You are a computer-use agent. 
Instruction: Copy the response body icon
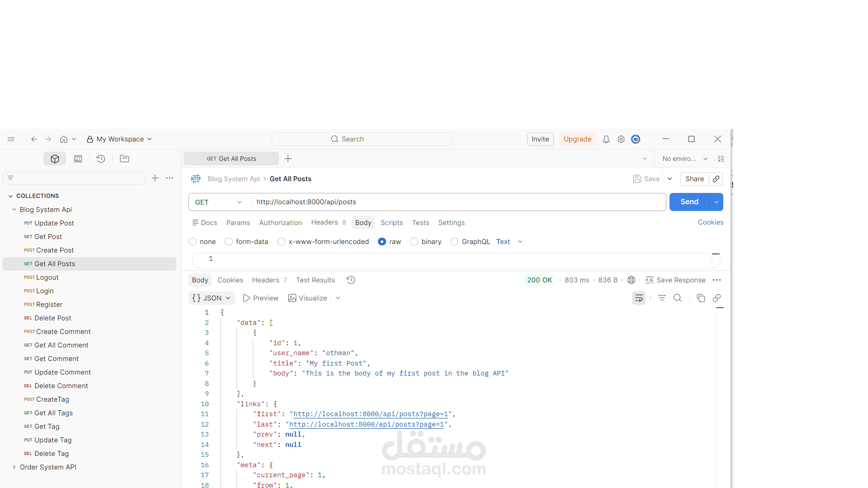coord(701,298)
